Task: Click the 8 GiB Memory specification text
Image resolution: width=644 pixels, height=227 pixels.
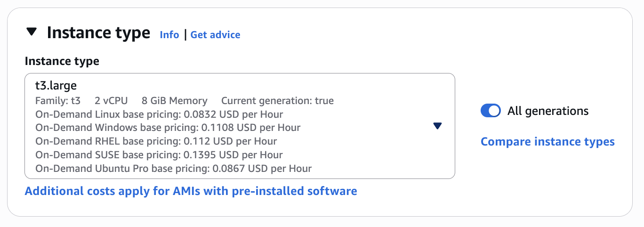Action: click(174, 101)
